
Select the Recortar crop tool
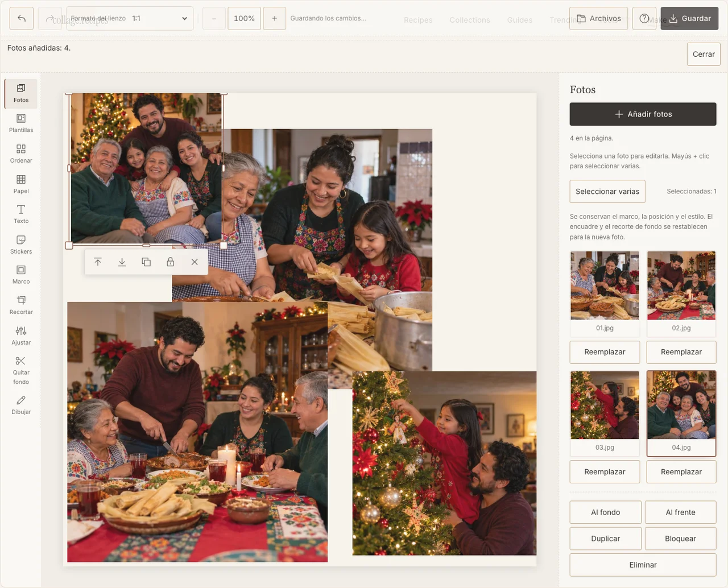[21, 305]
